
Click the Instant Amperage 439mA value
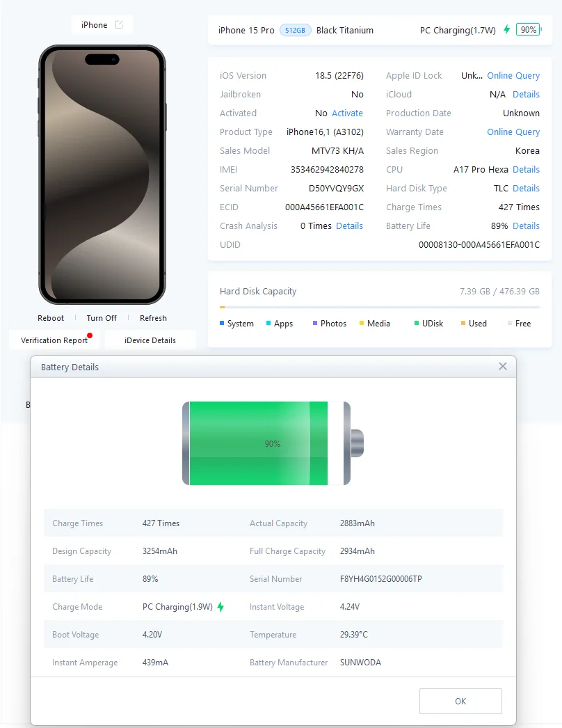pyautogui.click(x=156, y=663)
